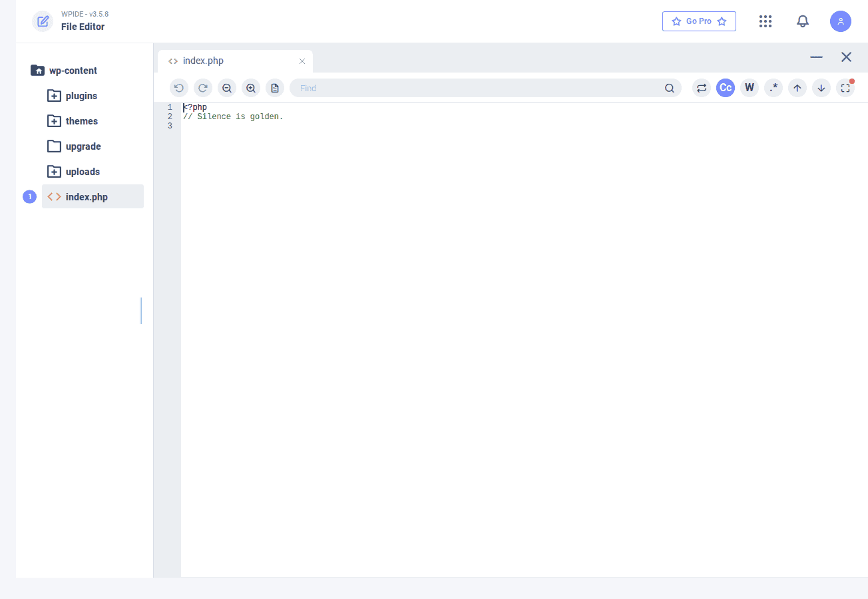Zoom in the editor text
The width and height of the screenshot is (868, 599).
(x=251, y=88)
